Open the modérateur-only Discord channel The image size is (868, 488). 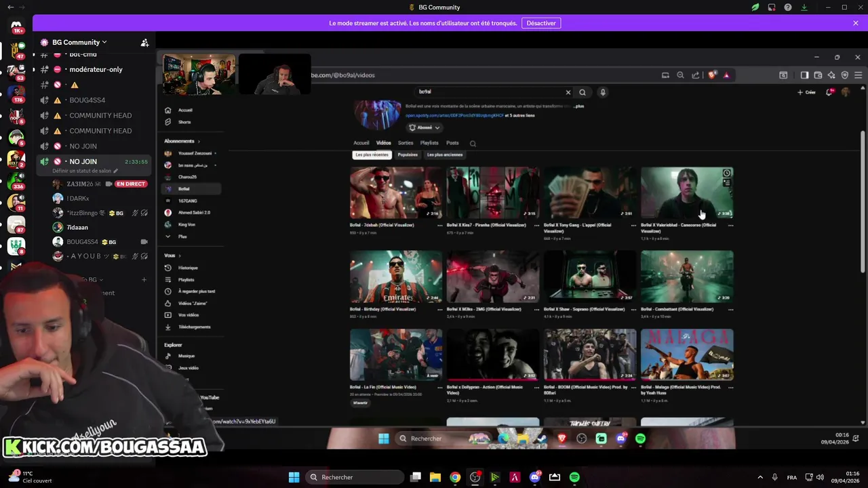pyautogui.click(x=96, y=69)
